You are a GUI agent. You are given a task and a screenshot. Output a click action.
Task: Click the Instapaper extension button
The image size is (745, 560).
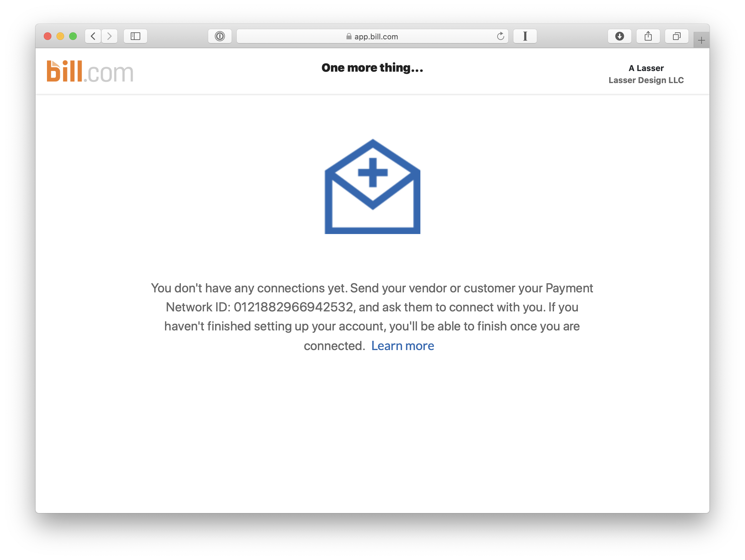pyautogui.click(x=525, y=36)
